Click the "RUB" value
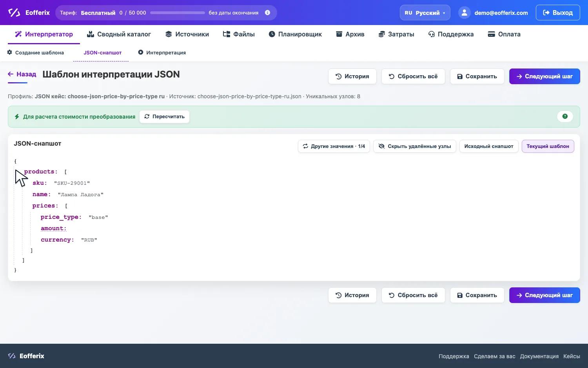Image resolution: width=588 pixels, height=368 pixels. pos(89,240)
